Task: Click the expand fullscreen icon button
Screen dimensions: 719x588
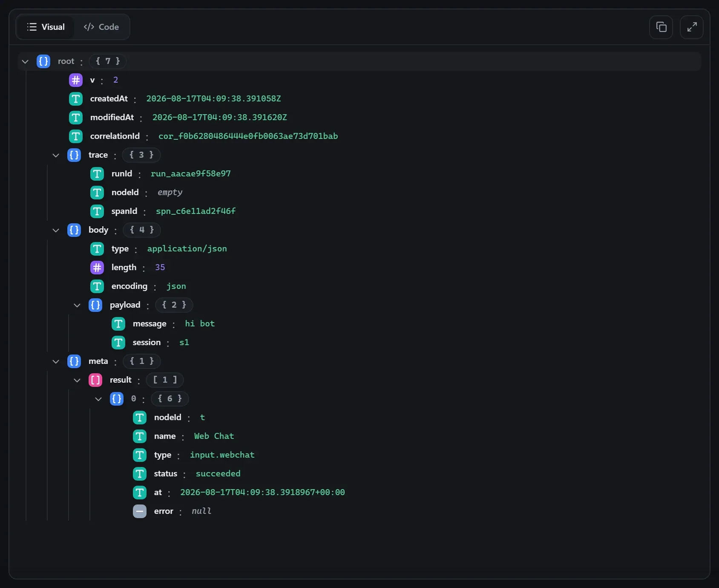Action: (692, 27)
